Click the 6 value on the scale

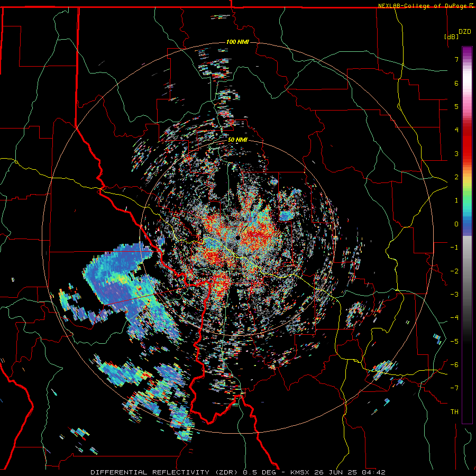456,83
